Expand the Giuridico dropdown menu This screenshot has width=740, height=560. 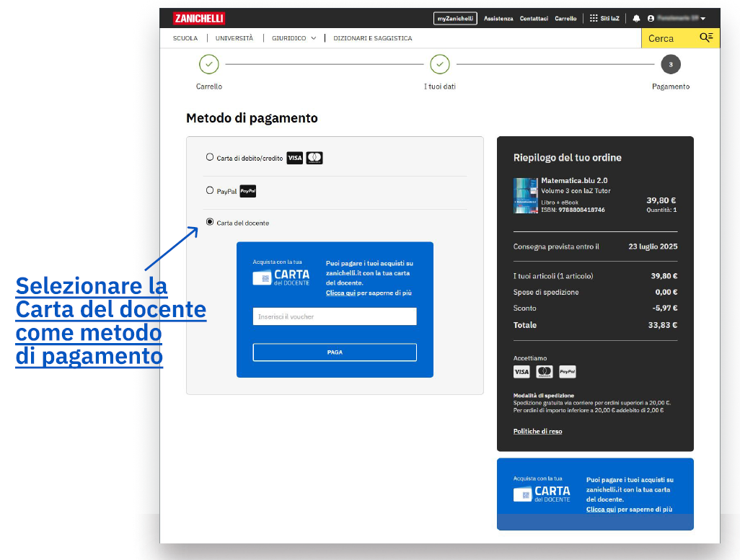(294, 38)
